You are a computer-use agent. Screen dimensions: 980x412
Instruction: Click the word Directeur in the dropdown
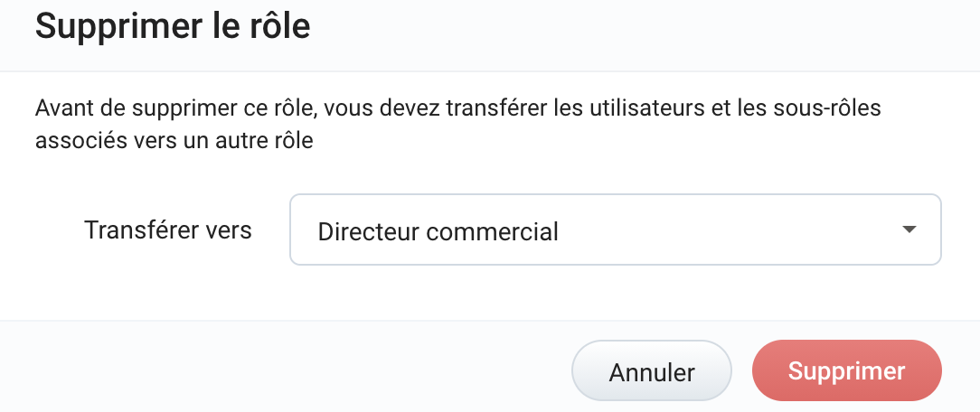coord(368,231)
